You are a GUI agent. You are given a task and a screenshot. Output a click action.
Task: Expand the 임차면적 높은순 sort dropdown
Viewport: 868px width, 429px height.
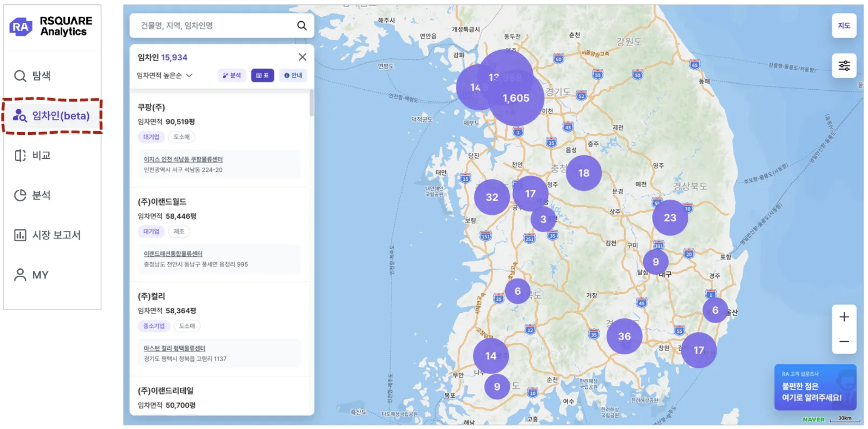(x=164, y=76)
